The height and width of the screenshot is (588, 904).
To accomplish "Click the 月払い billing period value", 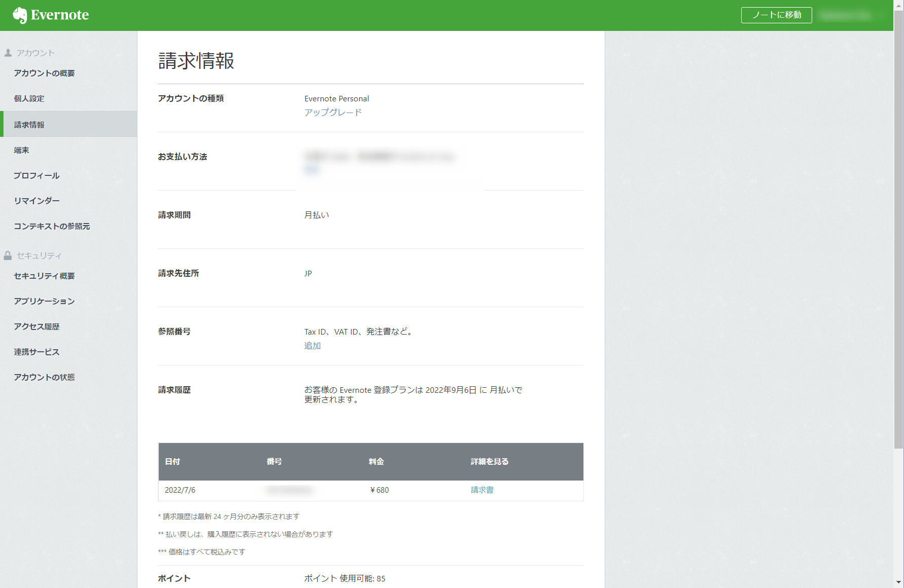I will pos(317,215).
